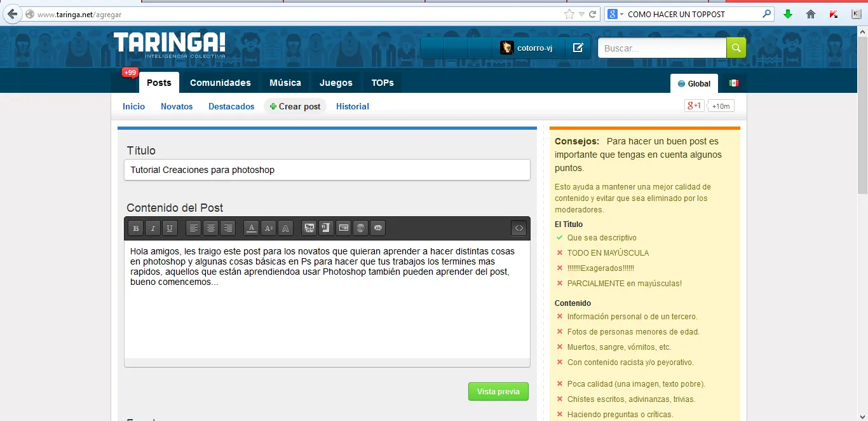Go to Destacados link
Image resolution: width=868 pixels, height=421 pixels.
tap(231, 106)
